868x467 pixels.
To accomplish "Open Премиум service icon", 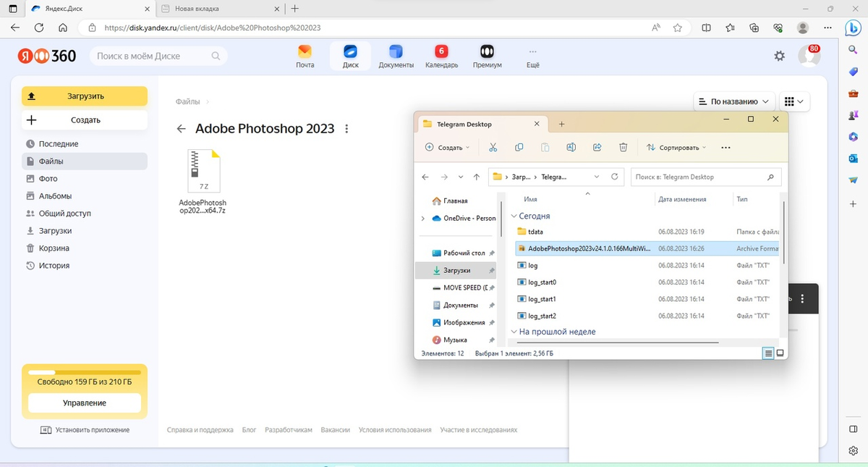I will [x=487, y=56].
